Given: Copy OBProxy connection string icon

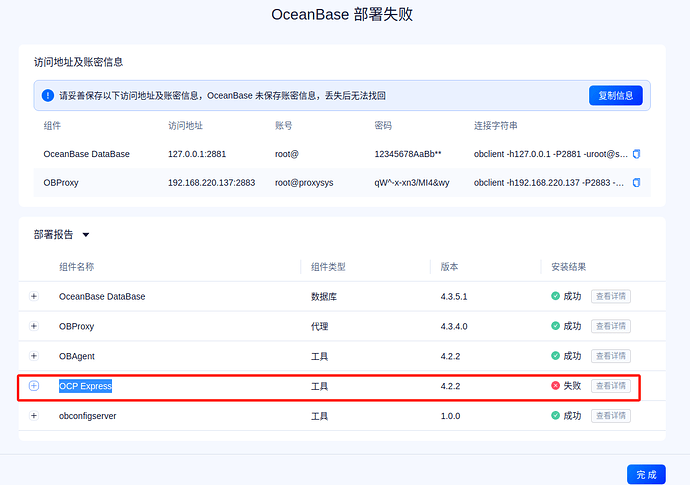Looking at the screenshot, I should point(636,183).
